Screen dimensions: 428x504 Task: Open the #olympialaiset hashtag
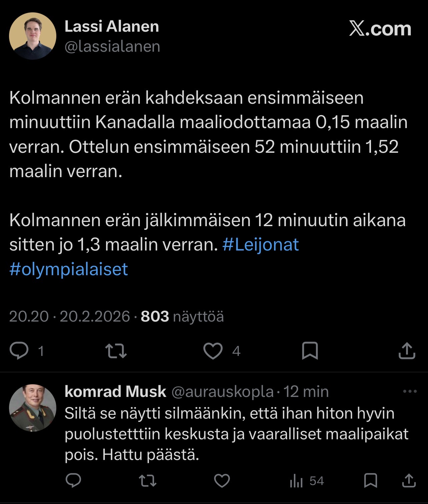click(x=69, y=269)
